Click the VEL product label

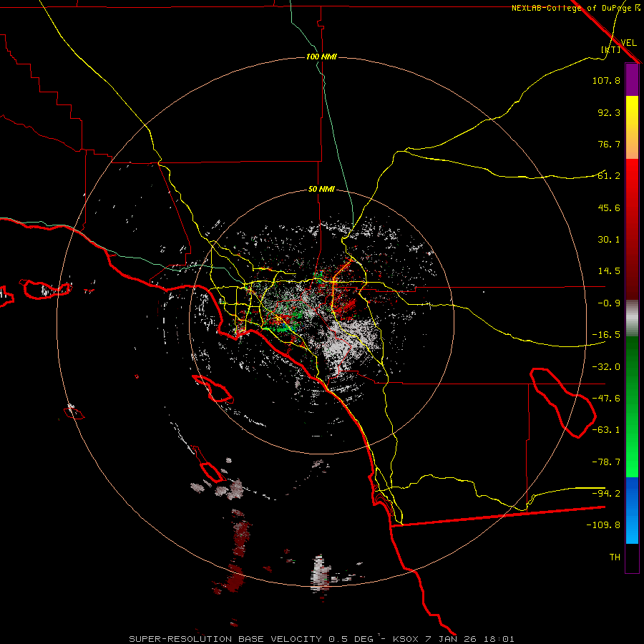(628, 43)
